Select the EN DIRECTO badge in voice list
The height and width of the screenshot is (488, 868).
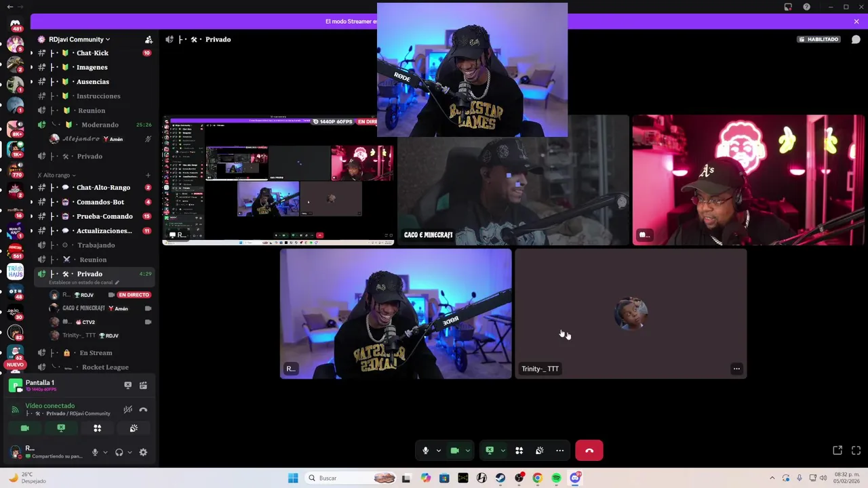tap(134, 295)
